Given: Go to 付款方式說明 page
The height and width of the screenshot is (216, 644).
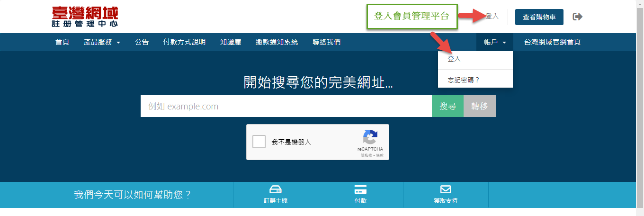Looking at the screenshot, I should (x=184, y=42).
